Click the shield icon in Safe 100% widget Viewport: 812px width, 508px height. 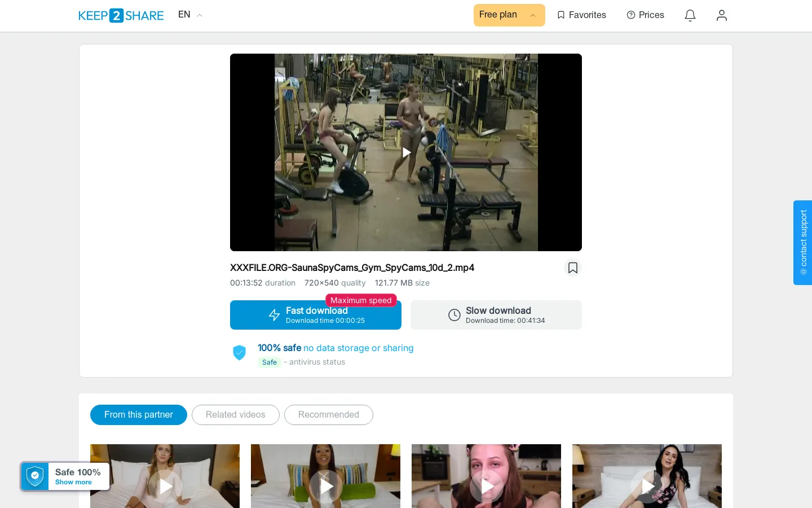(35, 476)
